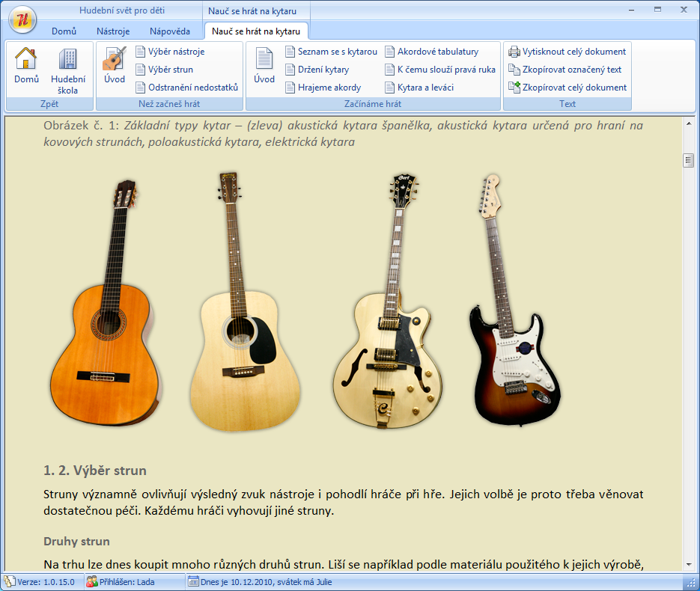
Task: Open Kytara a leváci chapter
Action: (x=419, y=88)
